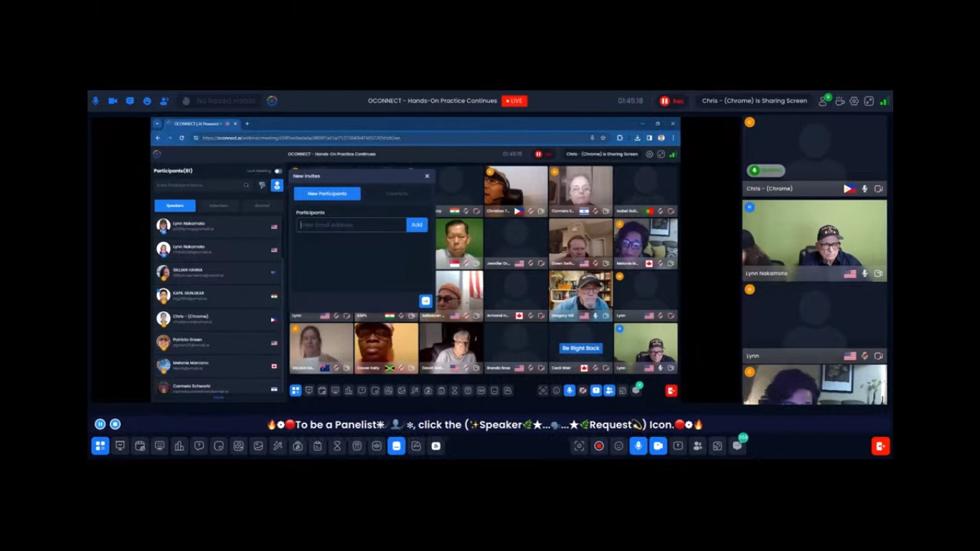Open the Chrome three-dot menu

(673, 138)
